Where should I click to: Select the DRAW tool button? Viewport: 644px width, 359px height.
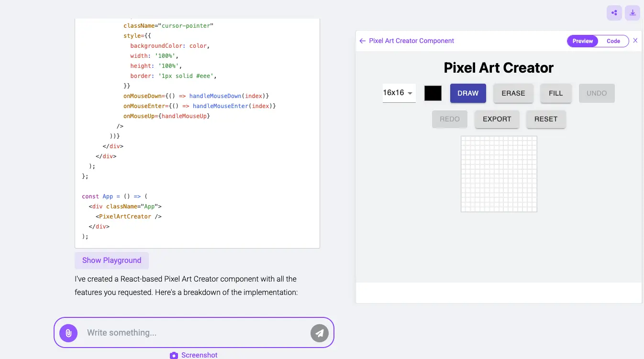tap(468, 93)
